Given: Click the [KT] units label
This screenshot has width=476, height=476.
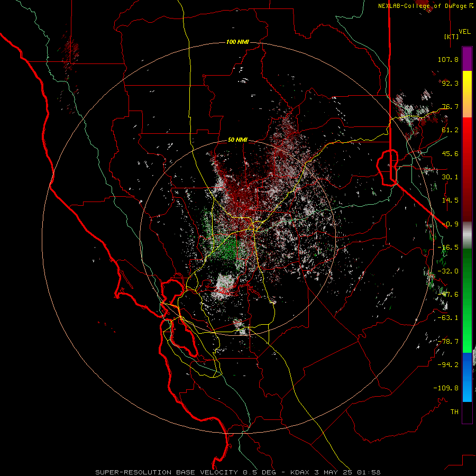Looking at the screenshot, I should 452,36.
